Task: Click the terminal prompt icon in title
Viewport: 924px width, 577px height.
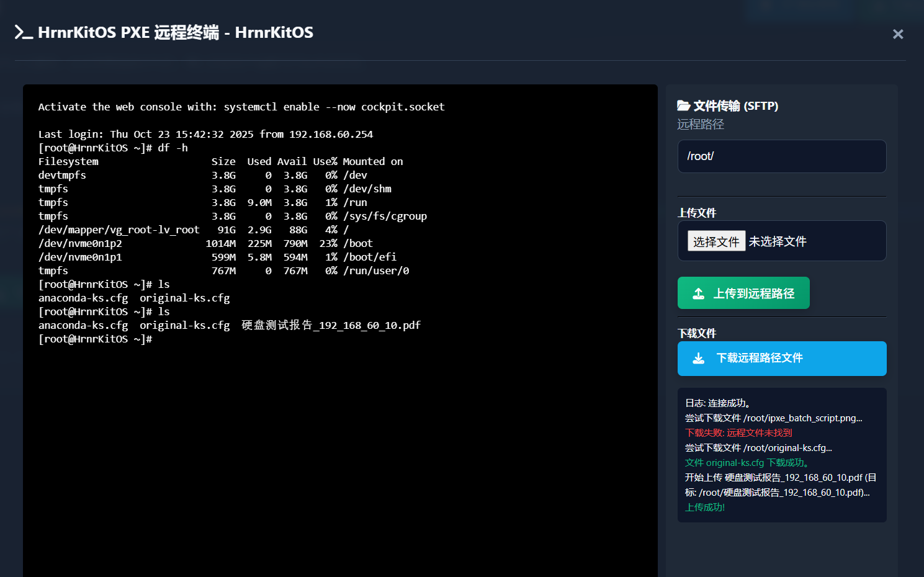Action: tap(24, 32)
